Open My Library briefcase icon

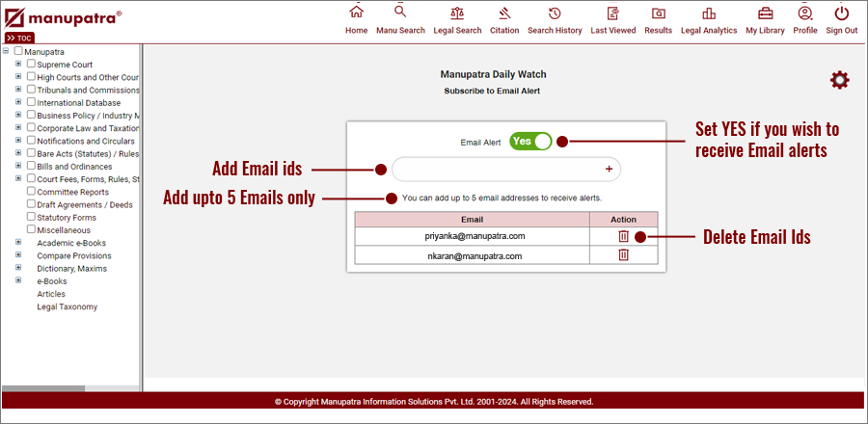click(x=765, y=13)
